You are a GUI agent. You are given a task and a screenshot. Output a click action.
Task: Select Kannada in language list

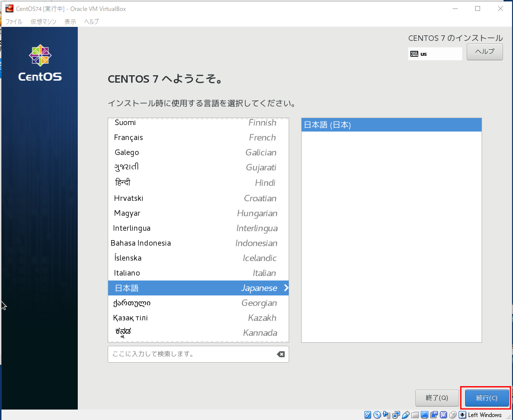coord(198,333)
